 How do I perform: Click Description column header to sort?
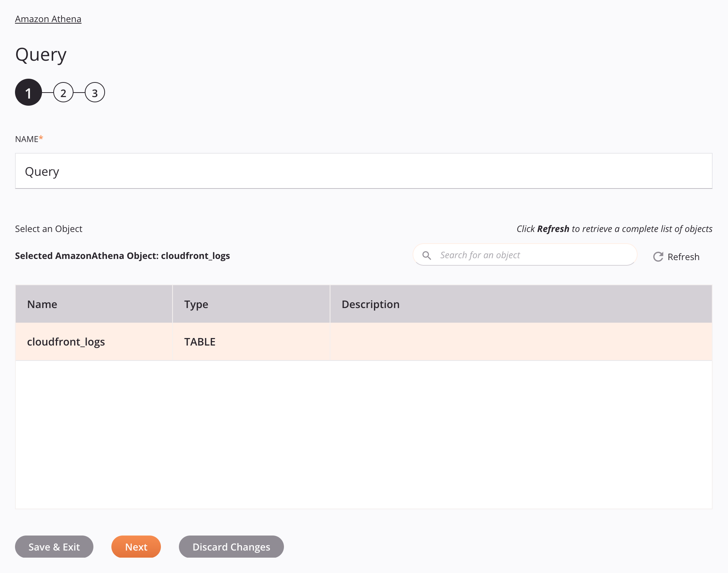point(371,304)
